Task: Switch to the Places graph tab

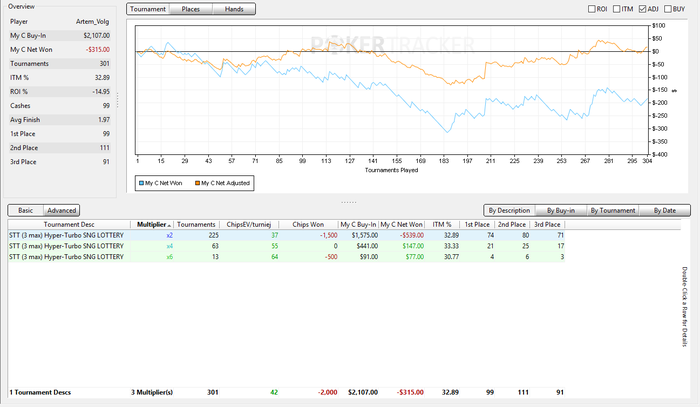Action: coord(190,9)
